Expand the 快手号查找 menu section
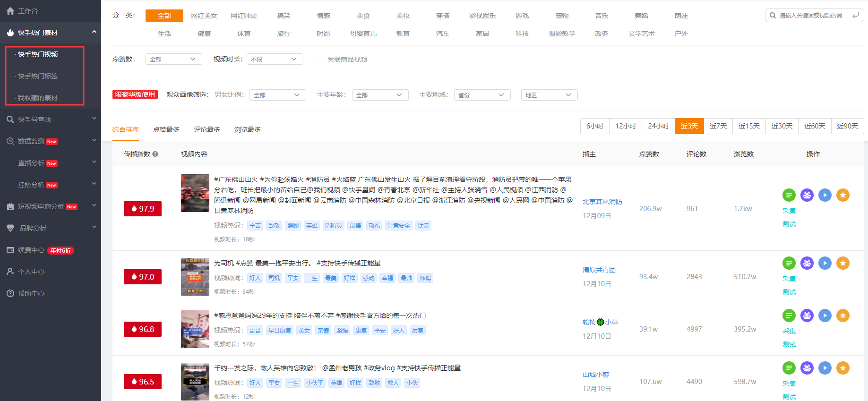 94,119
